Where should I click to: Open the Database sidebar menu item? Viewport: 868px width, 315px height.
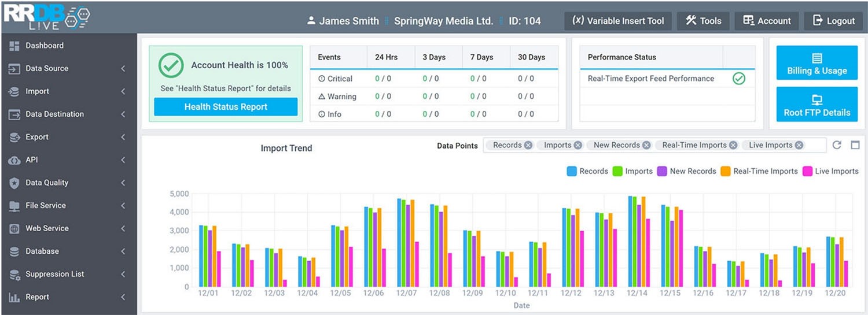point(42,251)
